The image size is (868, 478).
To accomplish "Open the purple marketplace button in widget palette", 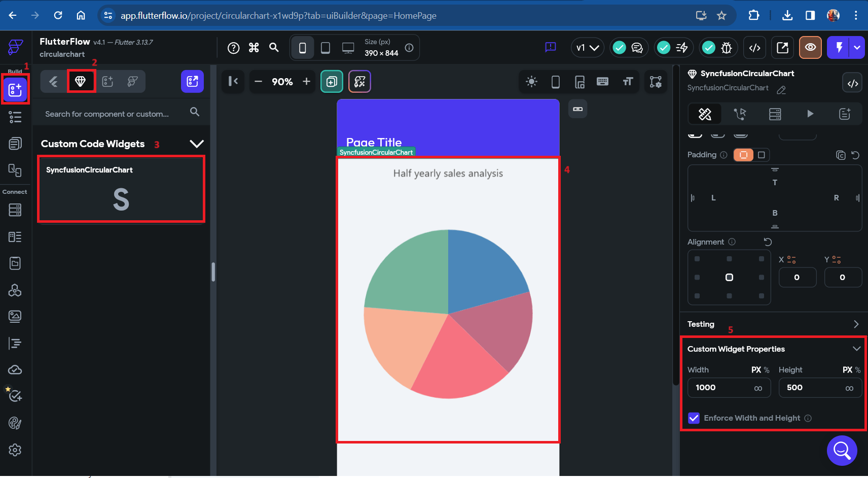I will pos(192,81).
